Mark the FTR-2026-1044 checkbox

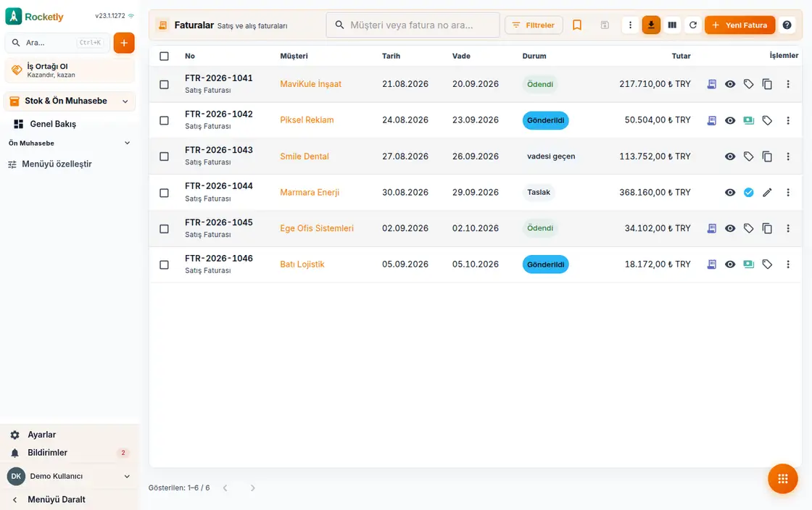(164, 193)
